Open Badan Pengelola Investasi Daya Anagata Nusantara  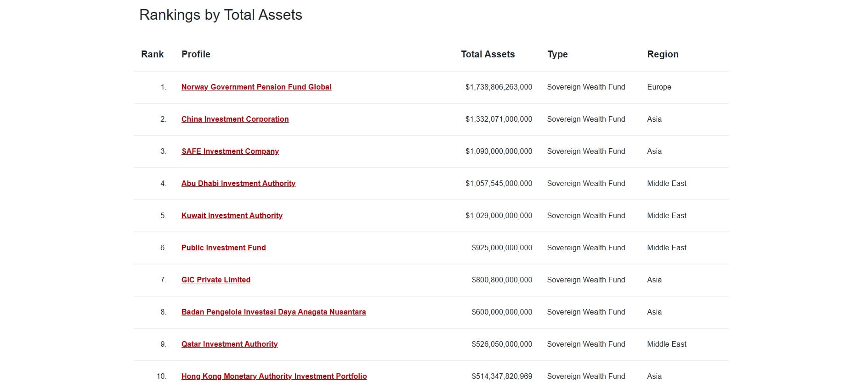(x=274, y=312)
